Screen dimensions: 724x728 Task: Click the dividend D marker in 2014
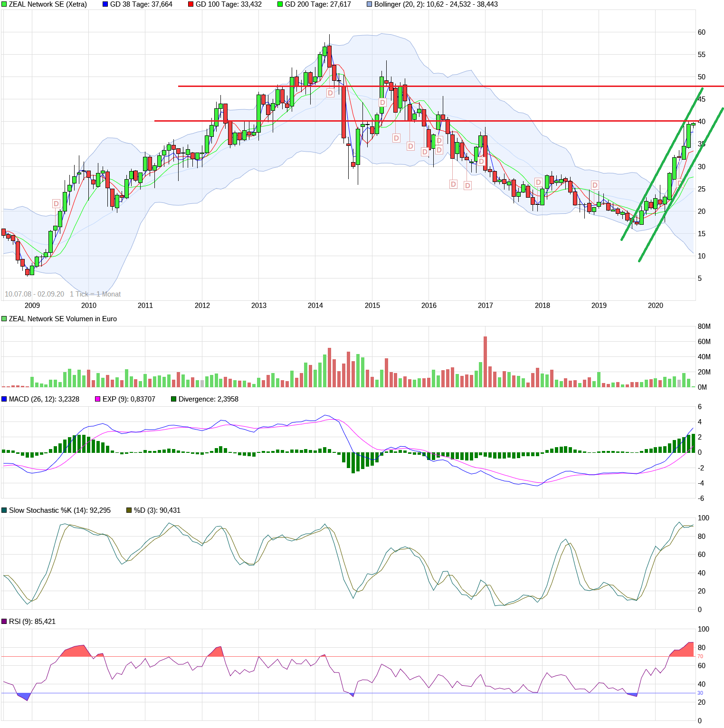tap(330, 93)
